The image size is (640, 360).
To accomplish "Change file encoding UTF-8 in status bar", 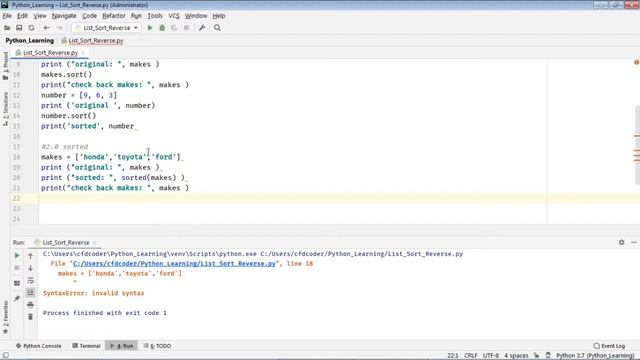I will [491, 356].
